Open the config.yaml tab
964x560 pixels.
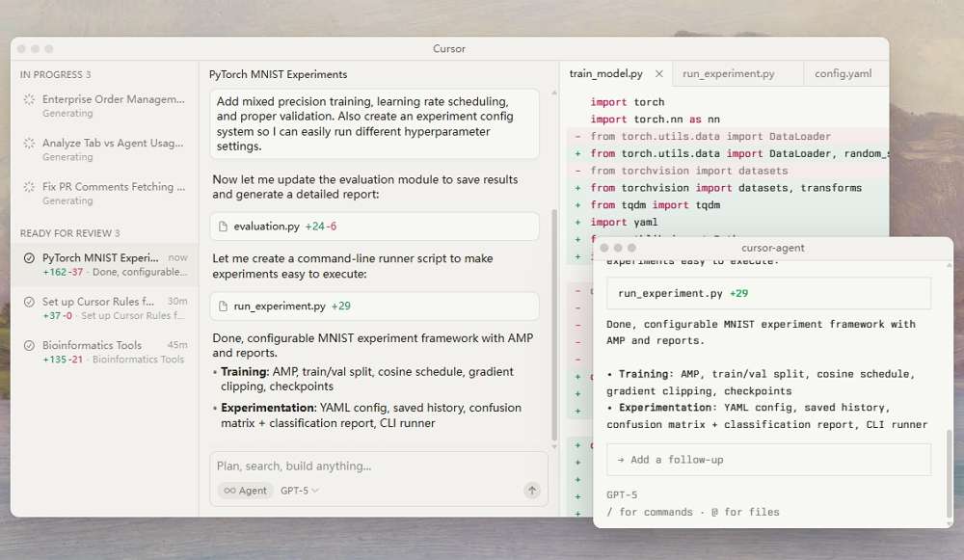[845, 73]
